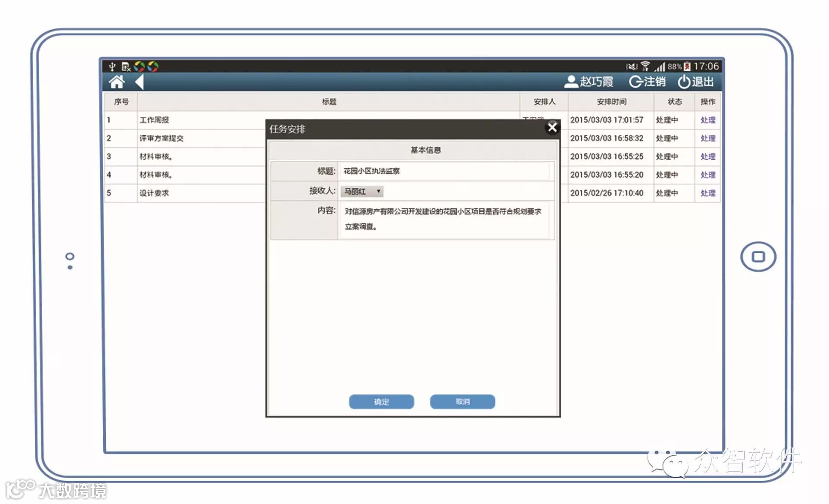
Task: Click the 注销 logout icon
Action: [x=636, y=82]
